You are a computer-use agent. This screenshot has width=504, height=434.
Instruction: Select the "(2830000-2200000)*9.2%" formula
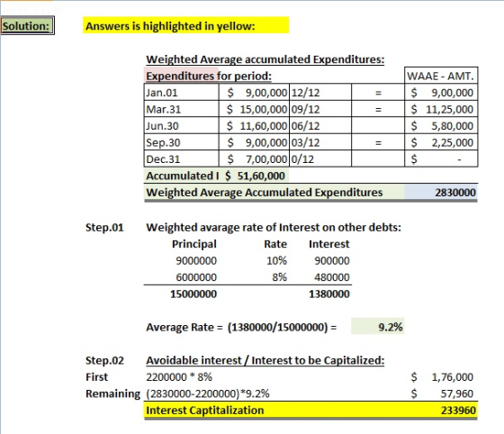coord(208,393)
